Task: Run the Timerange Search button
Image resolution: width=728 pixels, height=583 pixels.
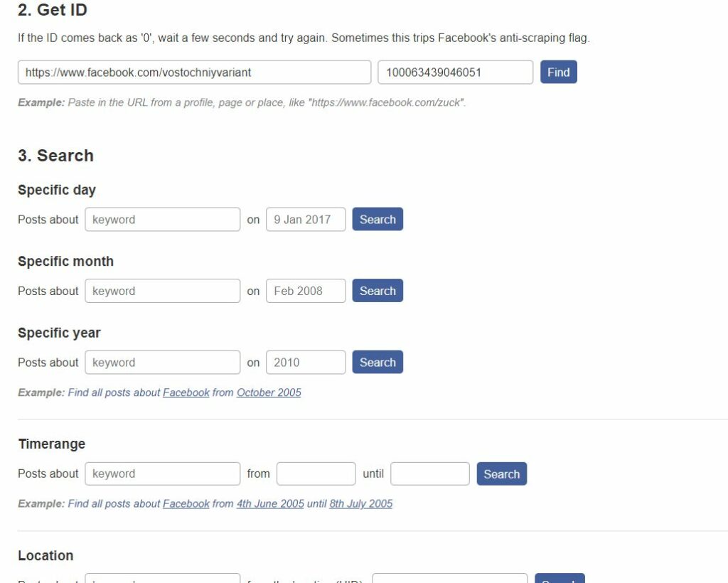Action: 502,474
